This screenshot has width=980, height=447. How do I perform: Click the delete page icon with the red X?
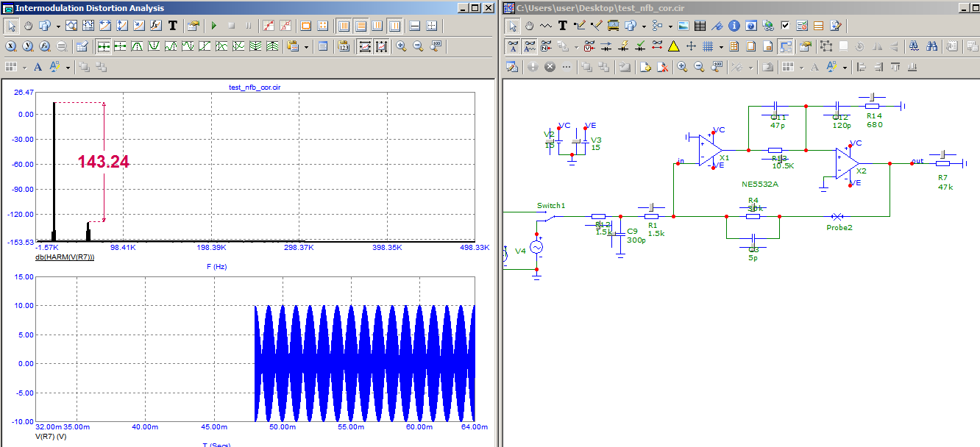[x=662, y=67]
